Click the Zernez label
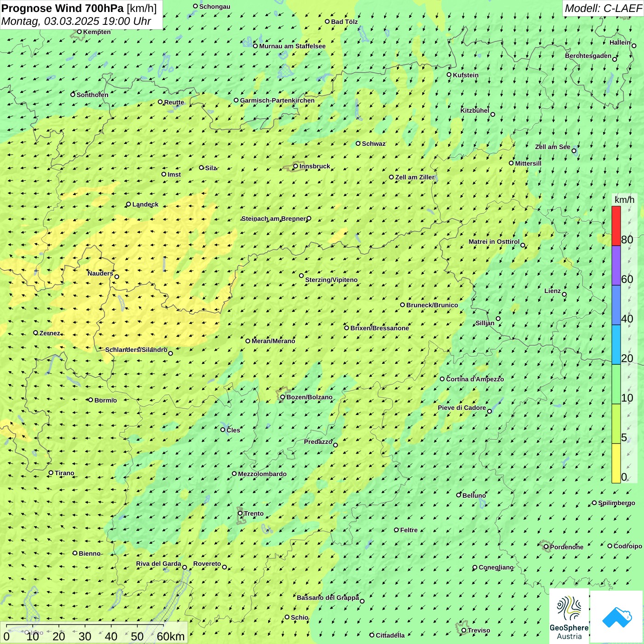This screenshot has width=644, height=644. tap(49, 333)
